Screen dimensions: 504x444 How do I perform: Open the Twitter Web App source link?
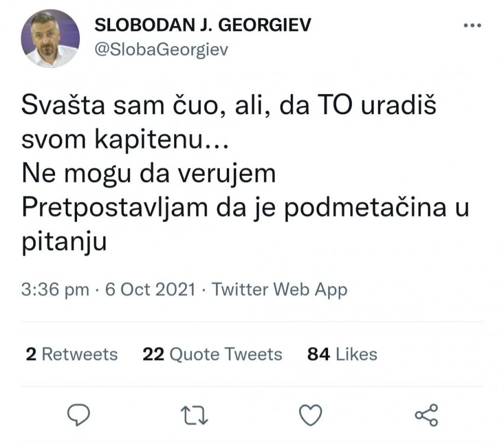(280, 290)
